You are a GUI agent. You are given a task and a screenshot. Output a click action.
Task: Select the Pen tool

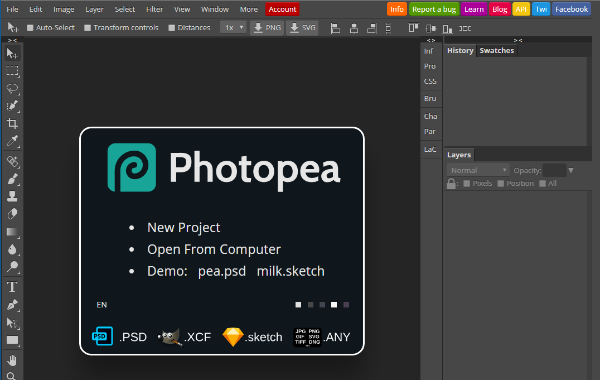(12, 305)
